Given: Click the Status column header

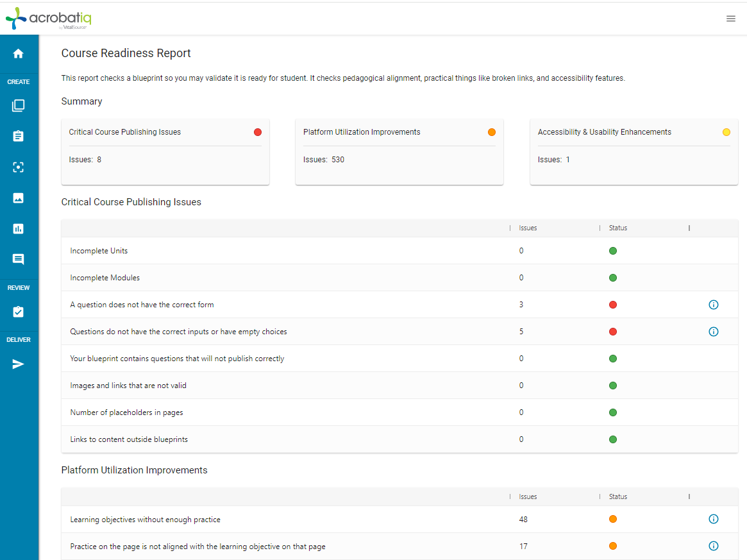Looking at the screenshot, I should (x=617, y=228).
